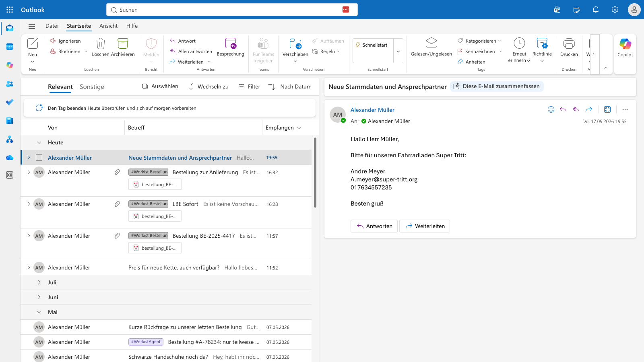
Task: Tick checkbox for Neue Stammdaten email
Action: pos(39,157)
